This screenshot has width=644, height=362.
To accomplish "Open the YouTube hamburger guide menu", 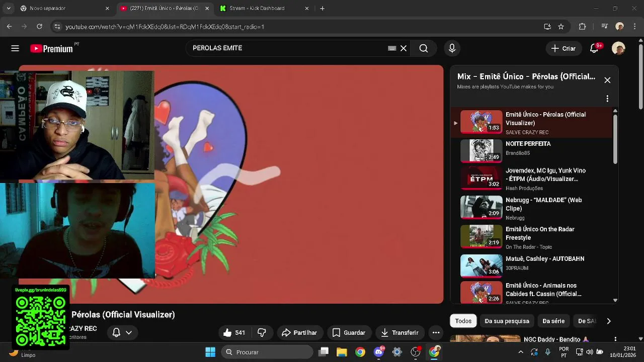I will coord(15,48).
